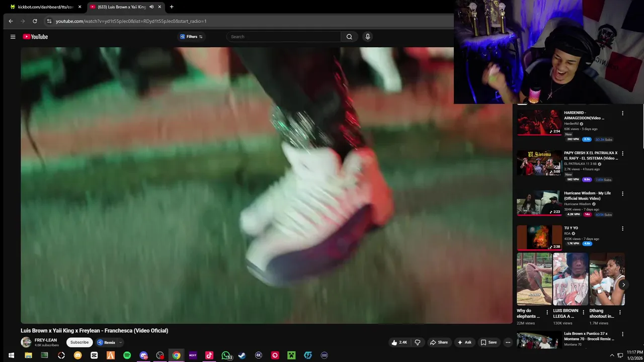
Task: Open the HardenRd channel name
Action: click(x=571, y=124)
